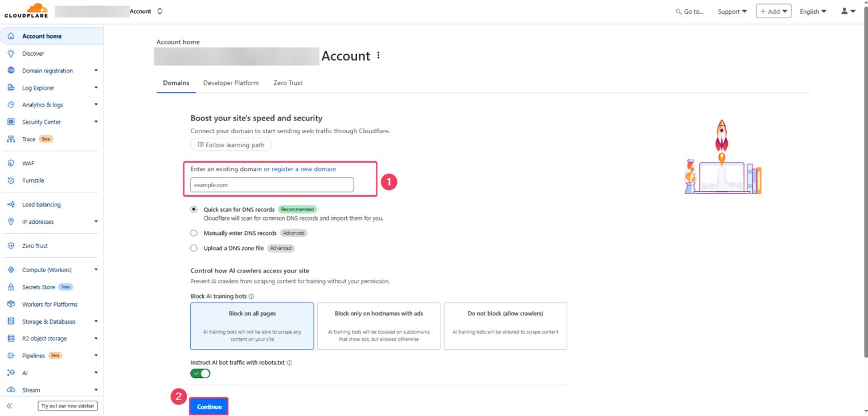Viewport: 868px width, 416px height.
Task: Expand the R2 object storage submenu arrow
Action: click(96, 339)
